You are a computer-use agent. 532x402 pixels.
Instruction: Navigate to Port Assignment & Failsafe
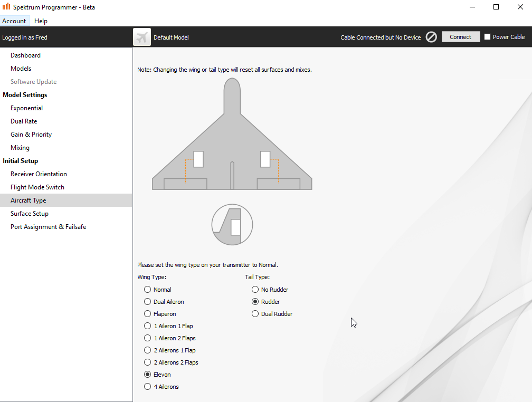coord(48,227)
